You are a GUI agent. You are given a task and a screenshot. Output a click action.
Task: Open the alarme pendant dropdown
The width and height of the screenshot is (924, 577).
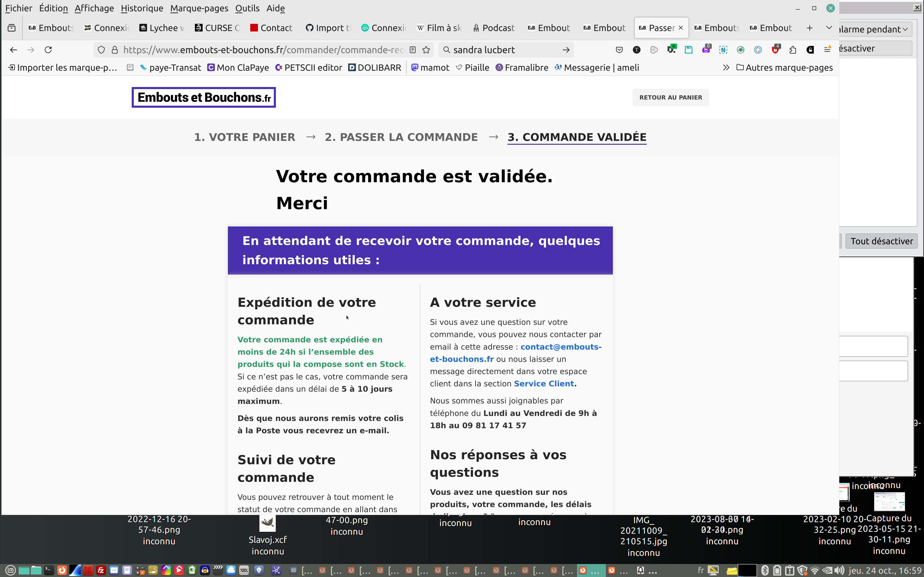[874, 29]
